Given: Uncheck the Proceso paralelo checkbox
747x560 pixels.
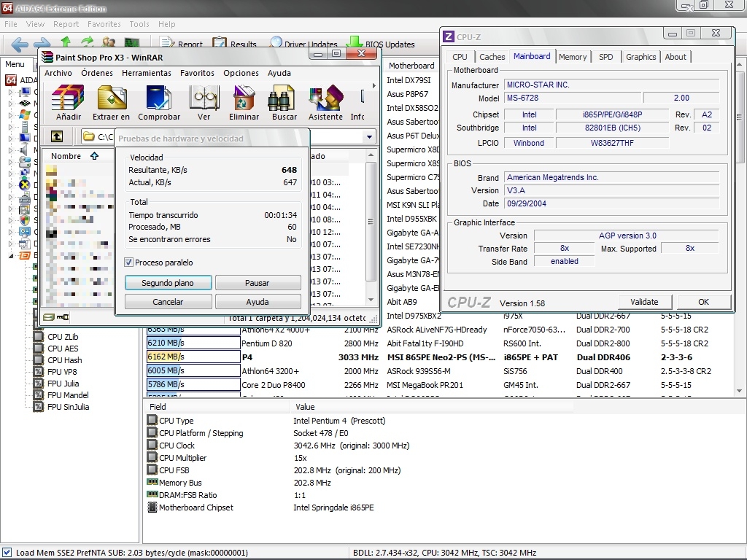Looking at the screenshot, I should (x=129, y=262).
